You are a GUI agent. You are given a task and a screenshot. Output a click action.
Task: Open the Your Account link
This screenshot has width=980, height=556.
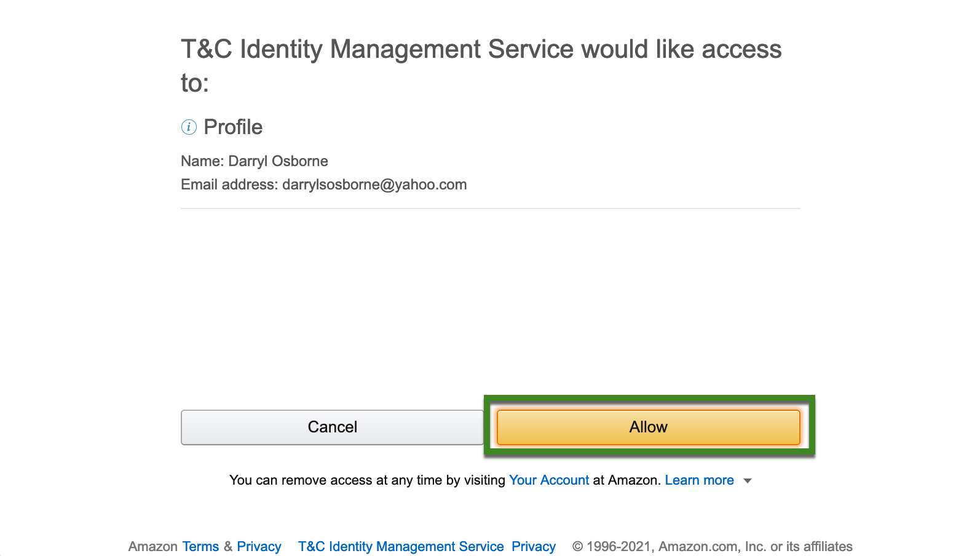549,480
